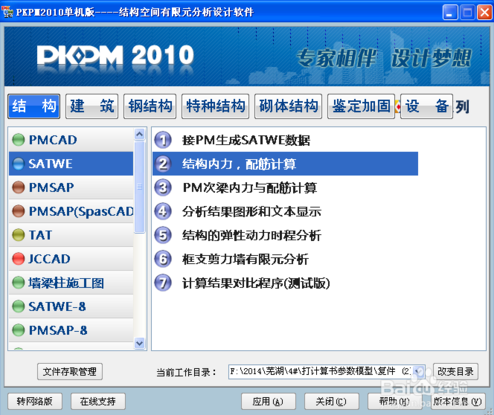This screenshot has height=415, width=494.
Task: Select the PMSAP-8 module label
Action: 58,330
